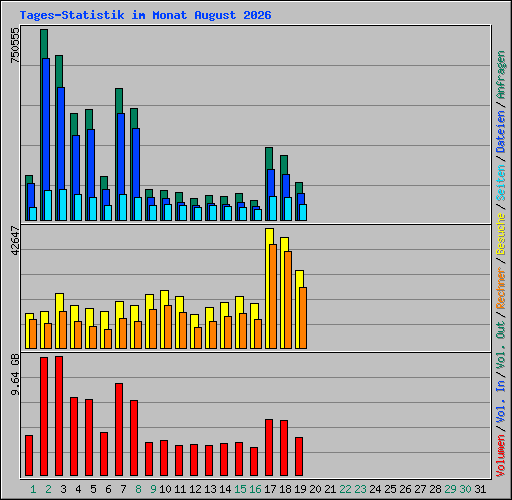Click the day 17 cyan Seiten bar

tap(273, 208)
